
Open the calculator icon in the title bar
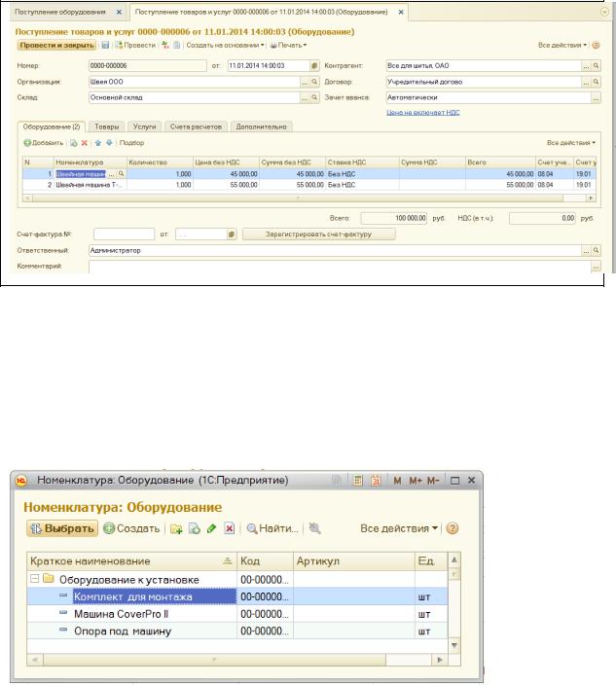point(358,481)
